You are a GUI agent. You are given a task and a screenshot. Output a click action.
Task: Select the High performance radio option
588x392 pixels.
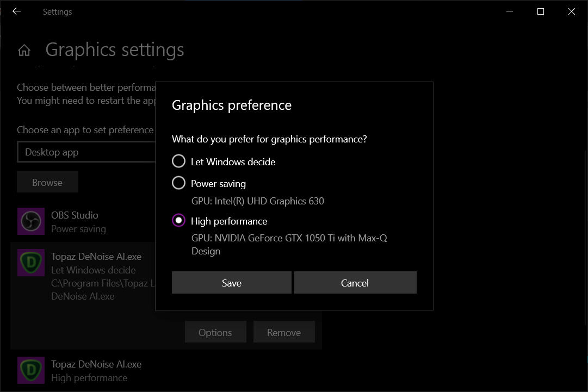[x=178, y=221]
